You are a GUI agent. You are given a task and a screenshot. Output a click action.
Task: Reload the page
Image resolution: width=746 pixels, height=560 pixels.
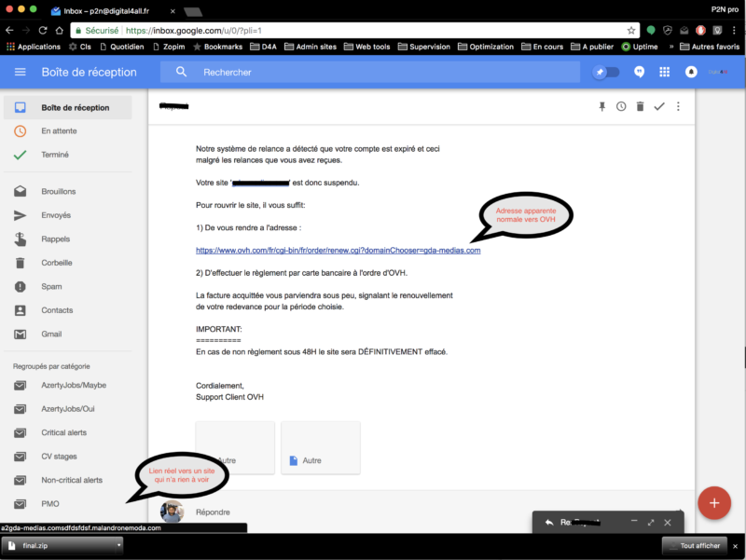click(43, 31)
